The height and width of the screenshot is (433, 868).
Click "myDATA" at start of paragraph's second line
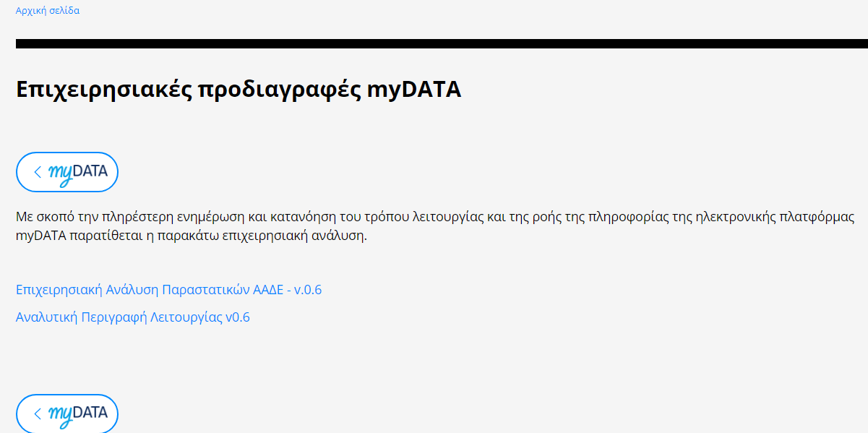coord(41,236)
